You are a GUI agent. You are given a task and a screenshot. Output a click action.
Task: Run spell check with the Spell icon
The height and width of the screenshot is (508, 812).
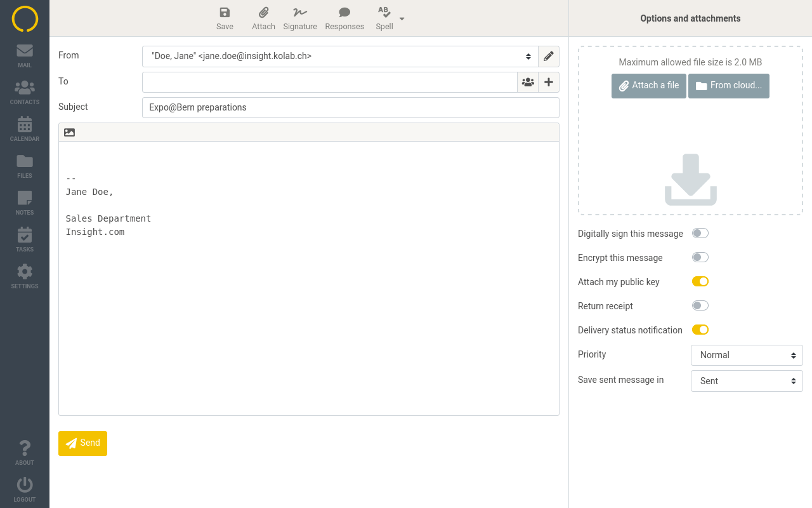384,18
